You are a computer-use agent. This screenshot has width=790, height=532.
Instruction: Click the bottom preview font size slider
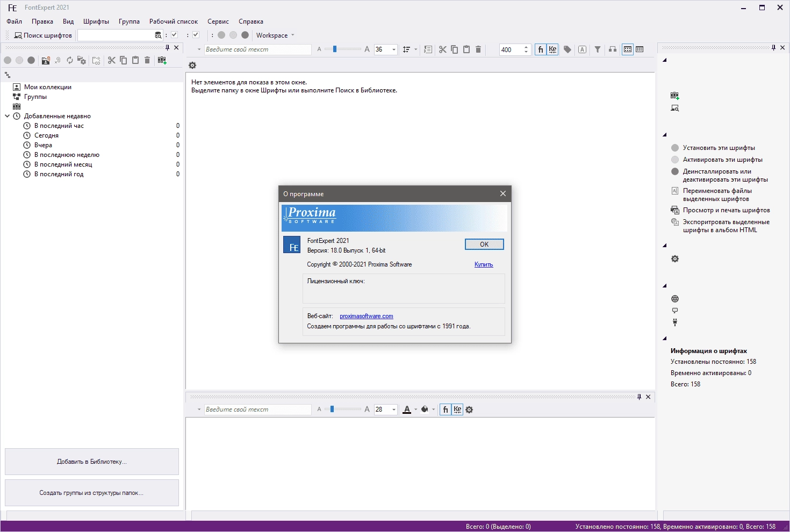tap(343, 409)
